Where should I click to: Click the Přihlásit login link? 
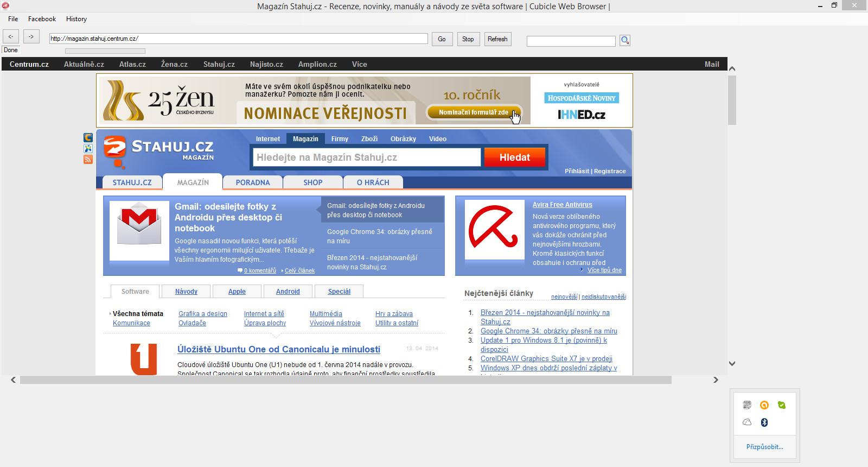577,171
